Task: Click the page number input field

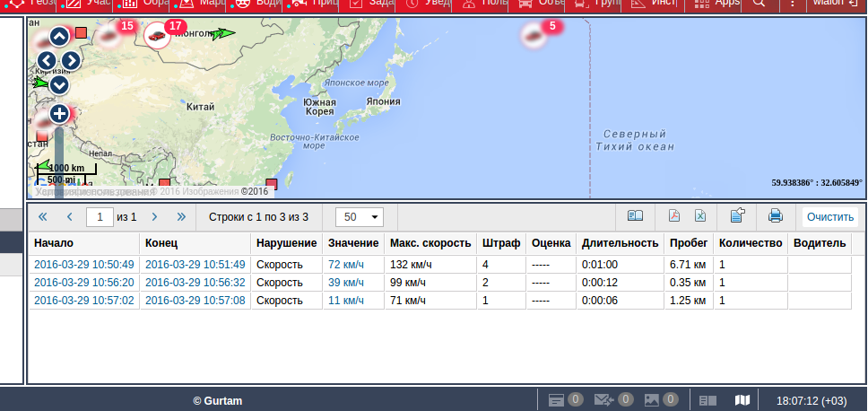Action: point(100,216)
